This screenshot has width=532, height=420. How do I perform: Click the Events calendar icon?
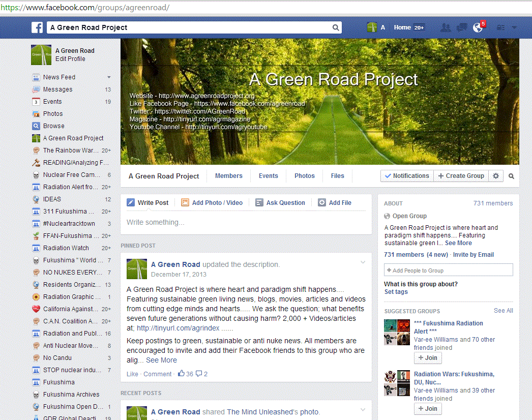click(36, 102)
